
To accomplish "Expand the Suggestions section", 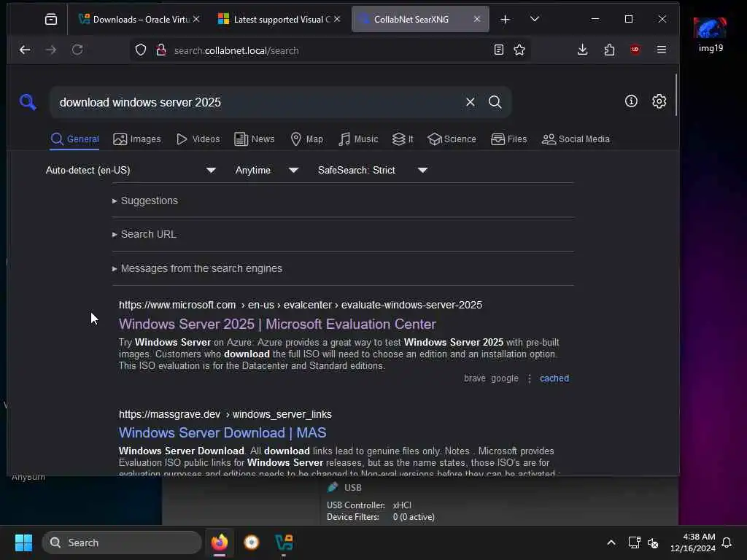I will pyautogui.click(x=145, y=201).
